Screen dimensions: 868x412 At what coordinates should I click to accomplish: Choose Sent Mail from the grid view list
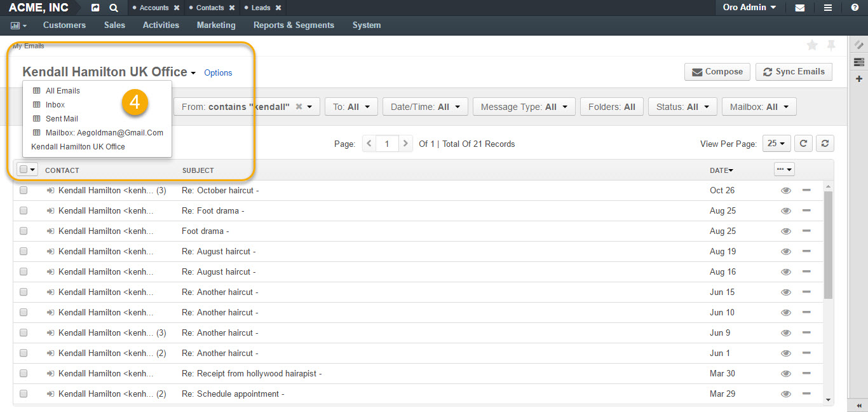62,119
